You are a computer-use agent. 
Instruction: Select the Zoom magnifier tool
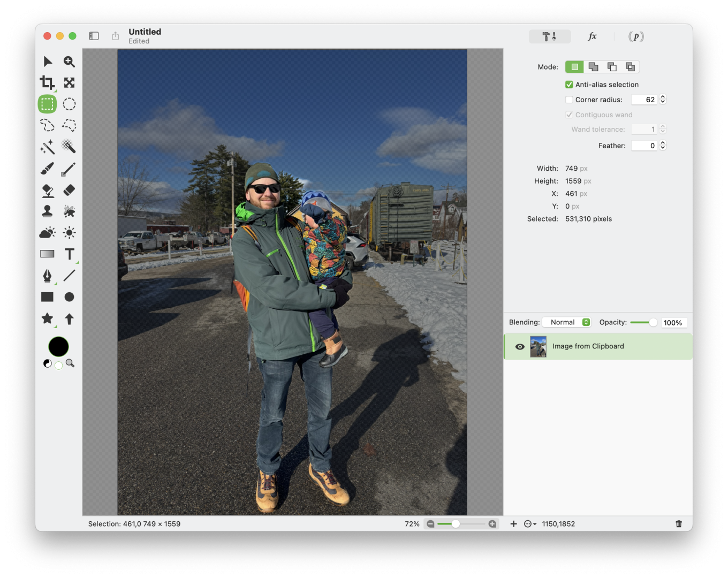(x=69, y=62)
